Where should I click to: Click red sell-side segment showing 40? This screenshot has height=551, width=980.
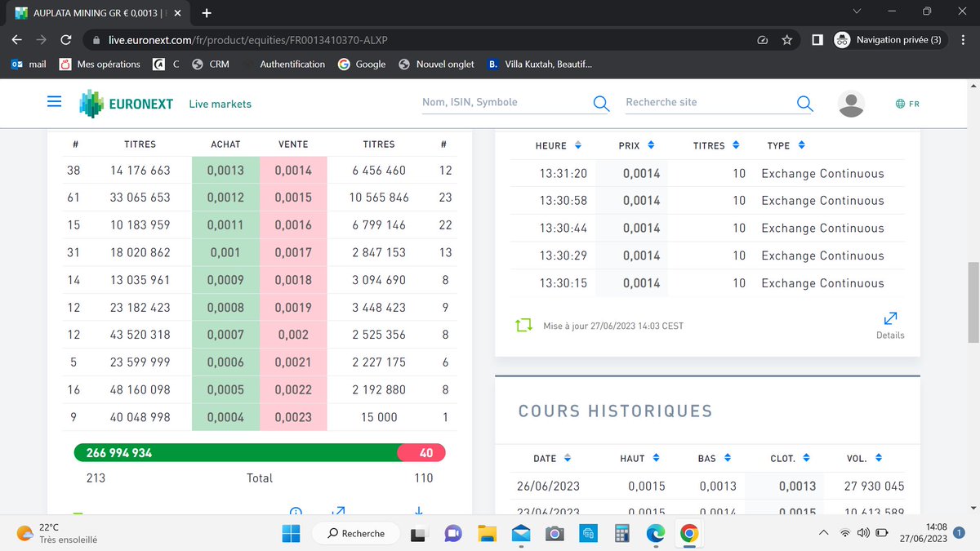[x=421, y=452]
